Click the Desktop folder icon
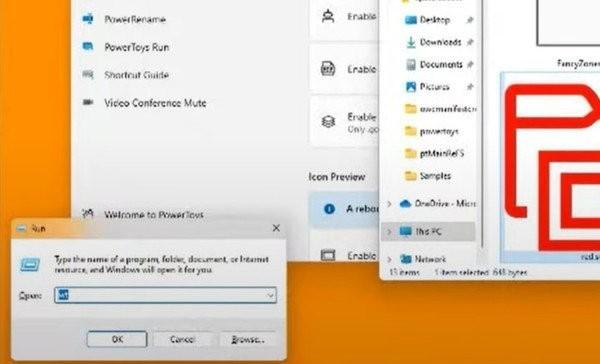This screenshot has width=600, height=364. pyautogui.click(x=411, y=20)
